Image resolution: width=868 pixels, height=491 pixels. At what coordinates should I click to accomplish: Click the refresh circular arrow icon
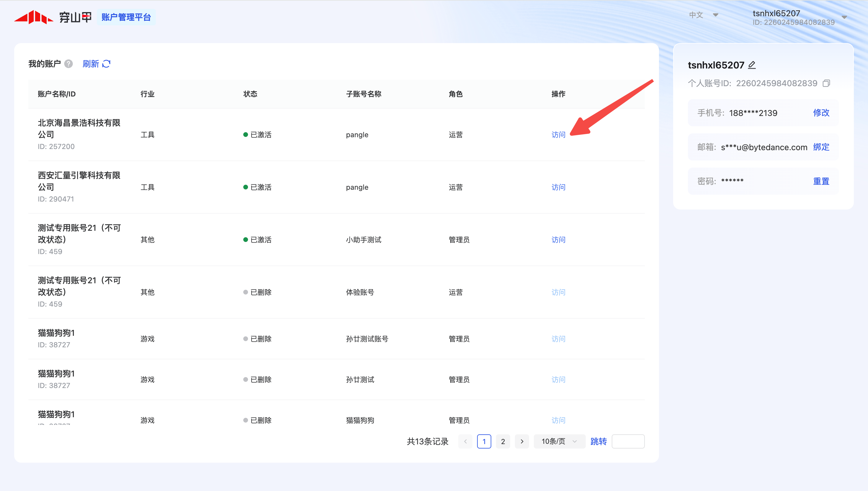click(106, 64)
